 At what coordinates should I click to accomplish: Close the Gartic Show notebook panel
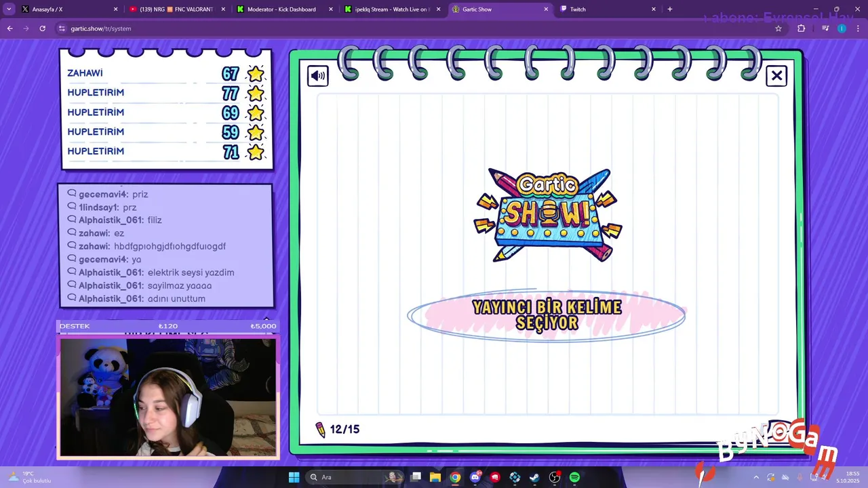click(776, 76)
